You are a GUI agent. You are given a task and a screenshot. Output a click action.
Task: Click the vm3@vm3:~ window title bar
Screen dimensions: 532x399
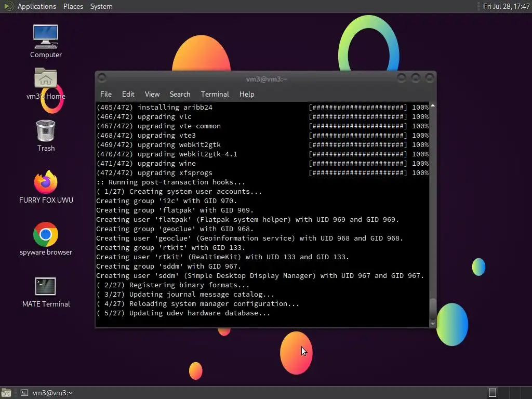click(x=267, y=79)
